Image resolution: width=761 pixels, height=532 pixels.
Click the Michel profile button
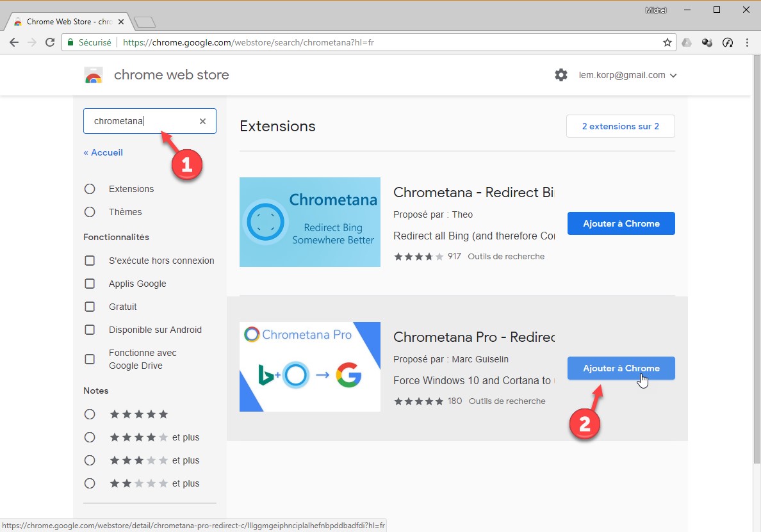point(656,10)
